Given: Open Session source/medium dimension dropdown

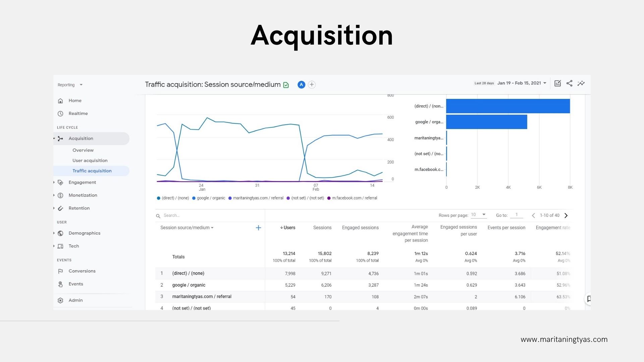Looking at the screenshot, I should coord(187,228).
